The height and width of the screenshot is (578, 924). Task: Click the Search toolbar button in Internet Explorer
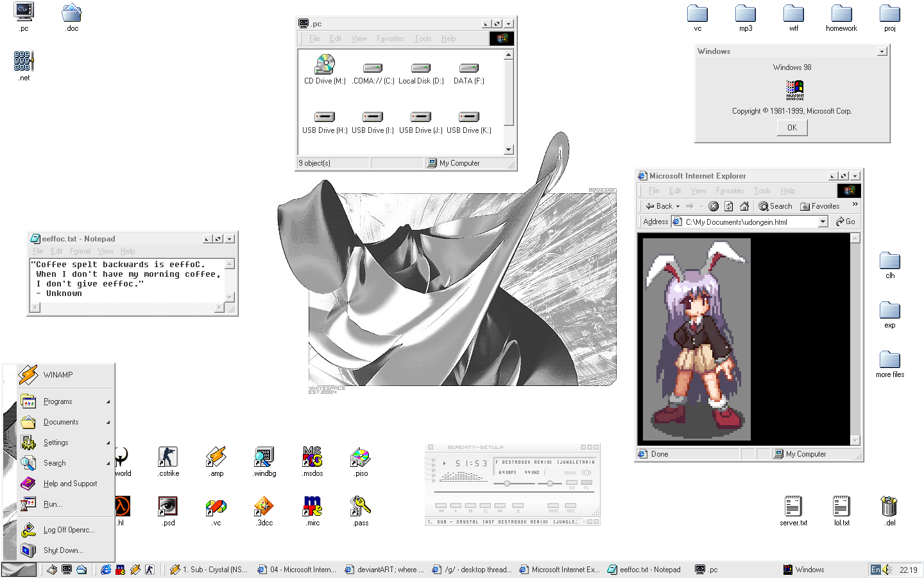(x=775, y=206)
